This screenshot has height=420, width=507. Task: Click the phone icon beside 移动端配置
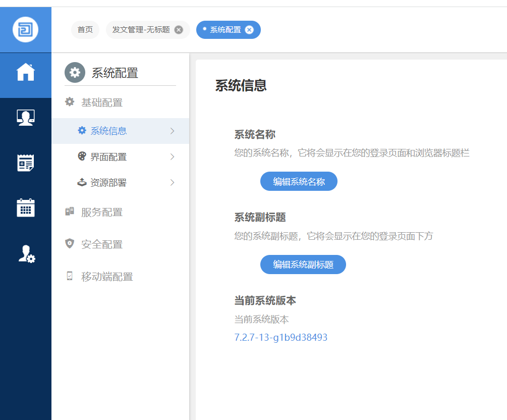pos(70,276)
